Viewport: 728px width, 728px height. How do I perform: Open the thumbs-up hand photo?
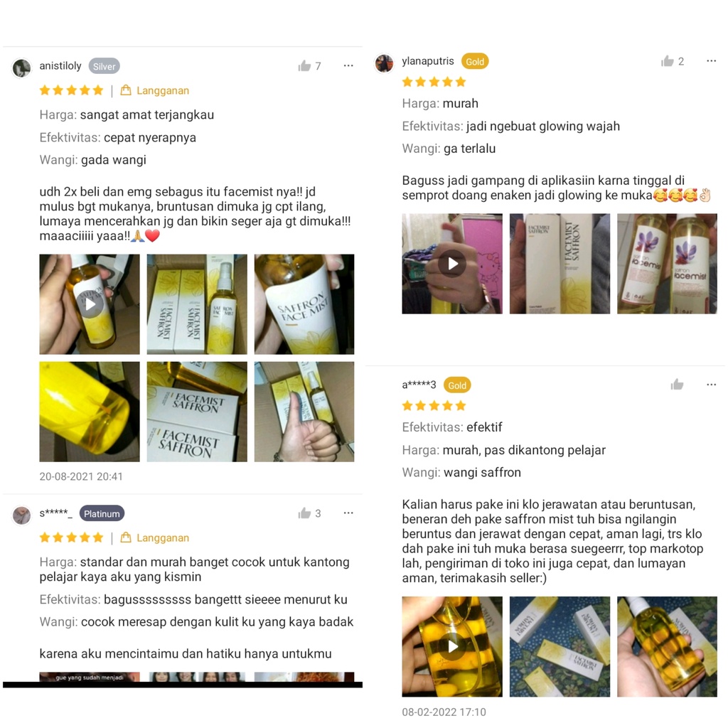(304, 412)
